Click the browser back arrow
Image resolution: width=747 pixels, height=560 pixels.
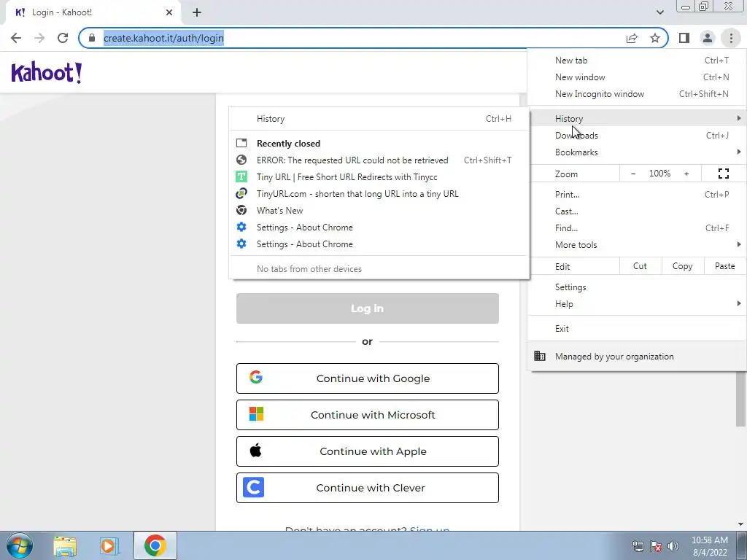(x=16, y=38)
